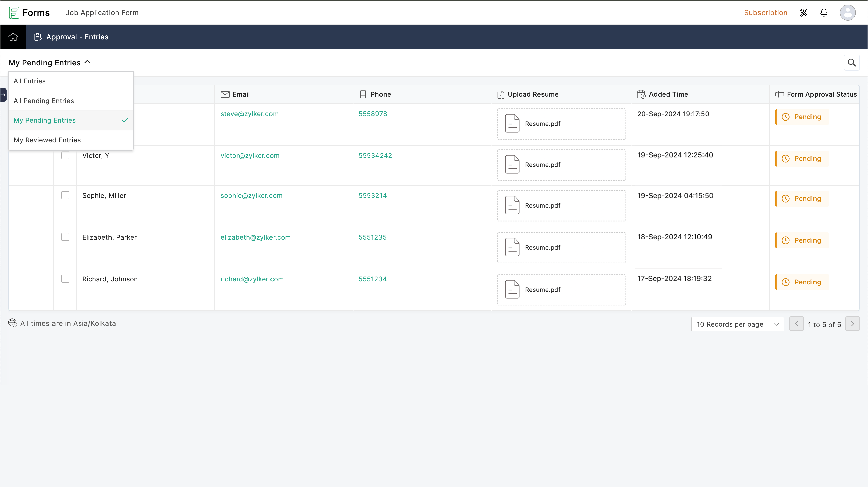Screen dimensions: 868x487
Task: Toggle checkbox for Elizabeth, Parker entry
Action: [65, 237]
